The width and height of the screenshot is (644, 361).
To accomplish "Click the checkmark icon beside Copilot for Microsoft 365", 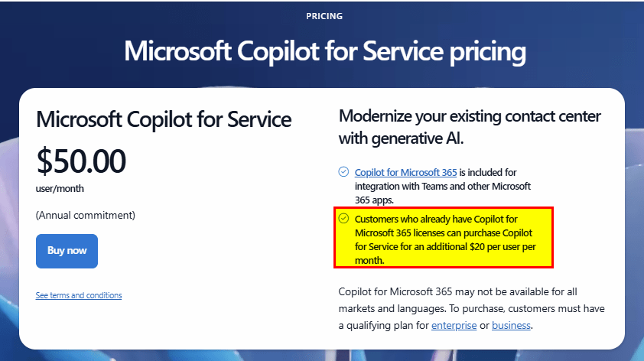I will [x=343, y=172].
